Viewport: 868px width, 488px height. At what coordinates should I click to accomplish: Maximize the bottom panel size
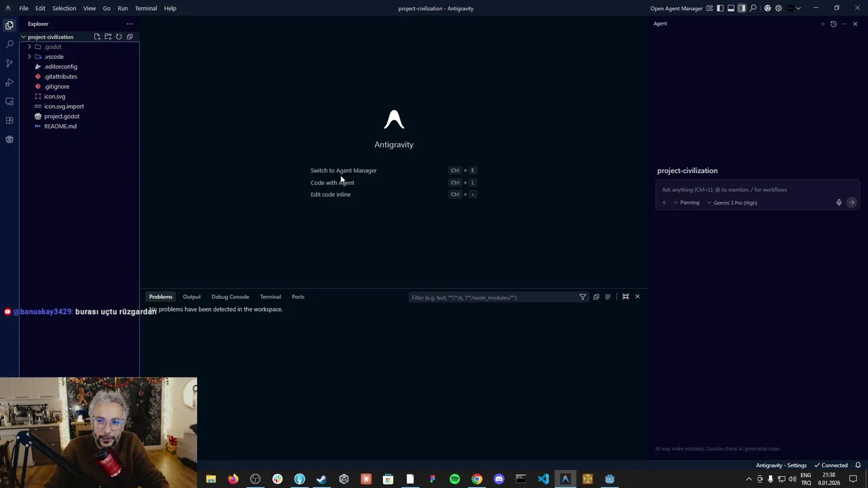click(626, 297)
